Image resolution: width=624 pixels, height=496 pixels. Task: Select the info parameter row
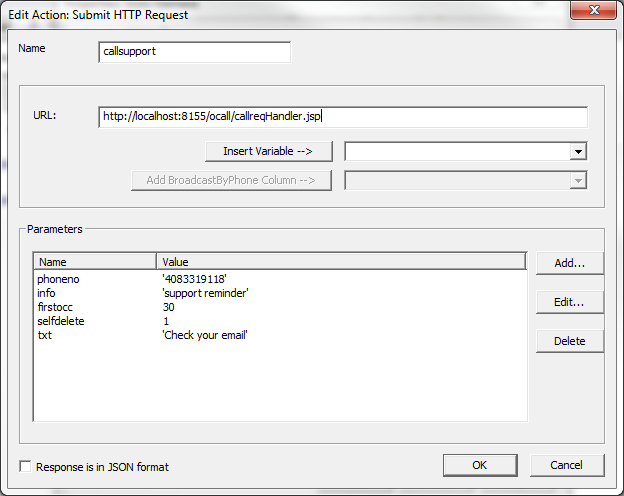[48, 293]
